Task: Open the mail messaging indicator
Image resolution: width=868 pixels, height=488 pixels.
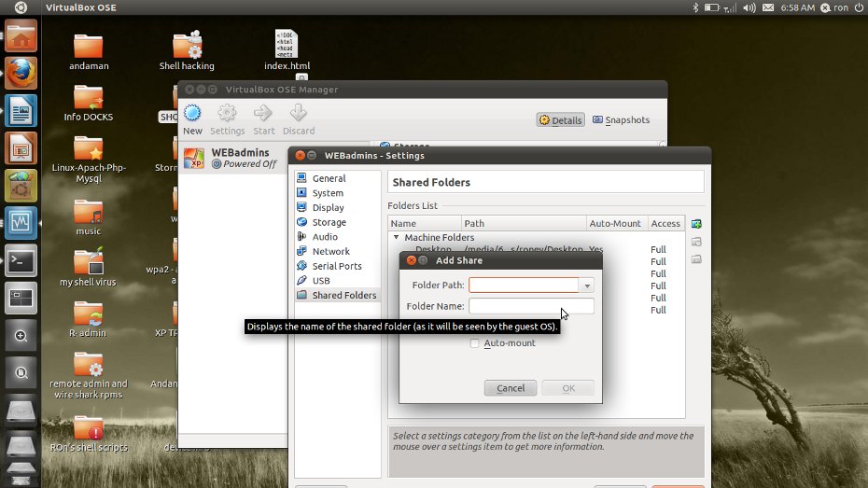Action: (x=768, y=7)
